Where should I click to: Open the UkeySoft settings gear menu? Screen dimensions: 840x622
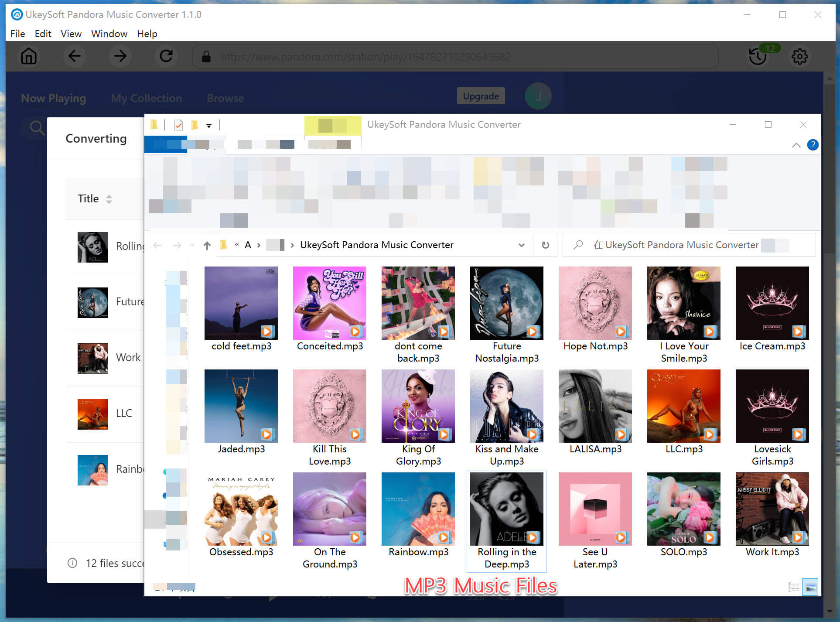coord(800,56)
